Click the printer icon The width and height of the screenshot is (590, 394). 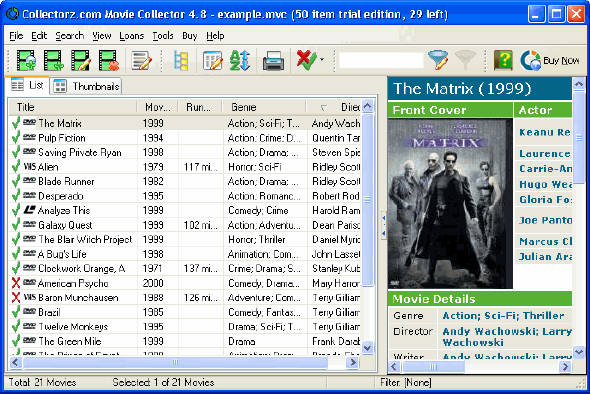tap(273, 60)
